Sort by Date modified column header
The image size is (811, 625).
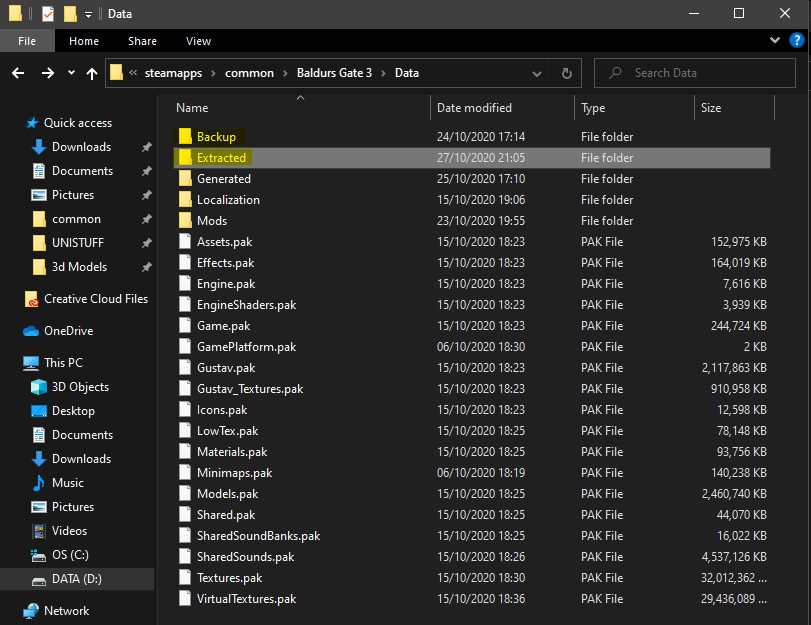[x=474, y=108]
